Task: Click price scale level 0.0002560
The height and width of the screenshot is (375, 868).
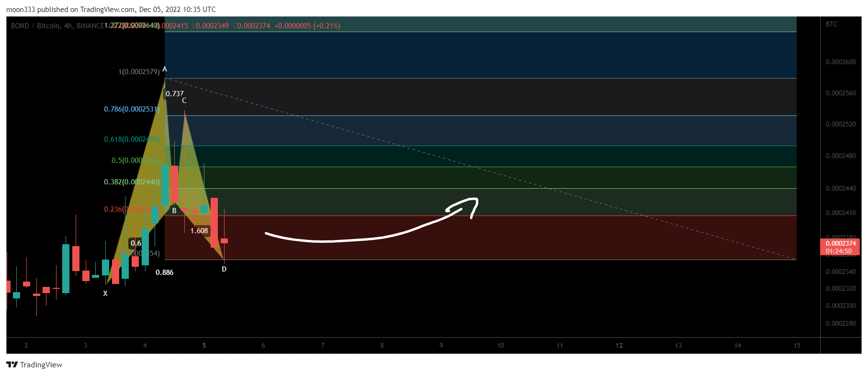Action: pos(841,93)
